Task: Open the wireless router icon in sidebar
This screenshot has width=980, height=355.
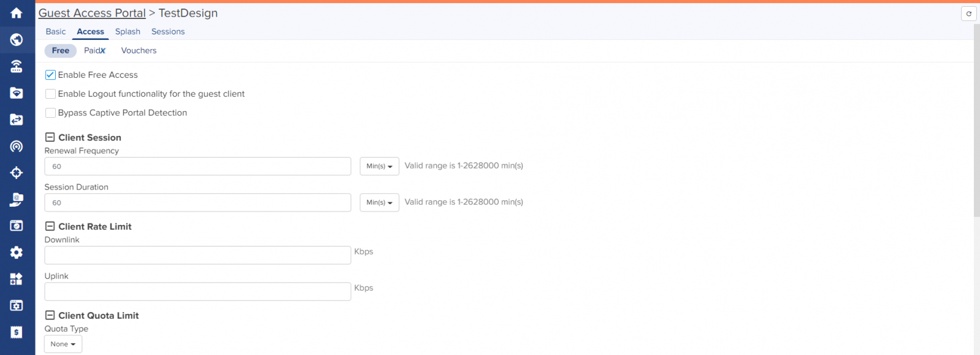Action: [17, 66]
